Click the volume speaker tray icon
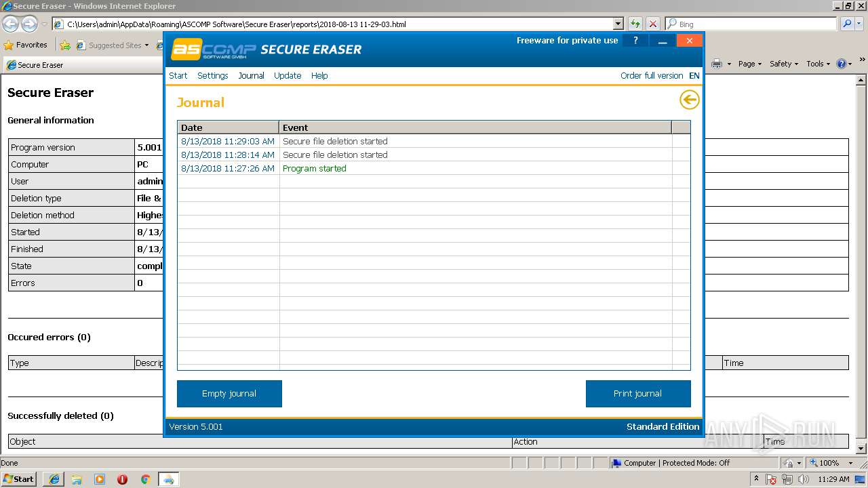868x488 pixels. 804,479
